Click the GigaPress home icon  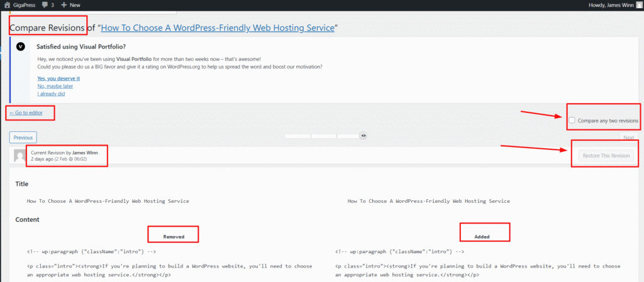coord(6,4)
